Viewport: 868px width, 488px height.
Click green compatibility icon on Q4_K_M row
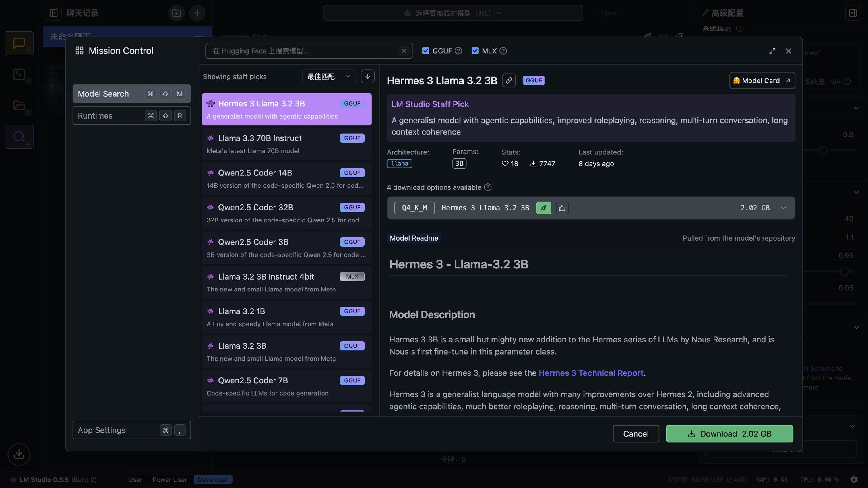click(544, 208)
